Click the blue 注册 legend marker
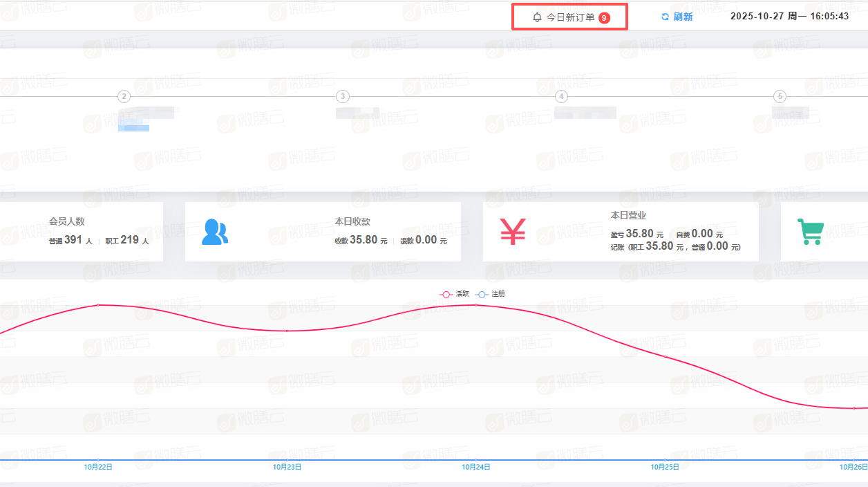Viewport: 868px width, 487px height. point(482,293)
